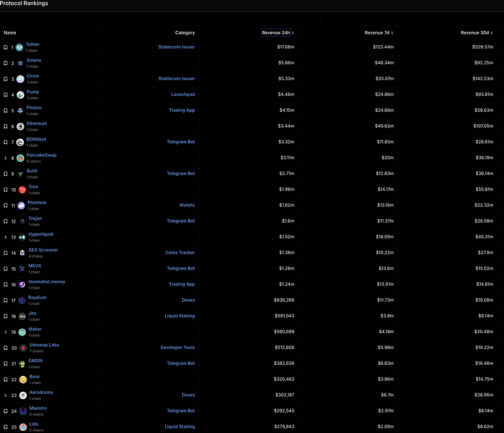Click the Tether protocol logo icon
Viewport: 504px width, 433px height.
20,47
